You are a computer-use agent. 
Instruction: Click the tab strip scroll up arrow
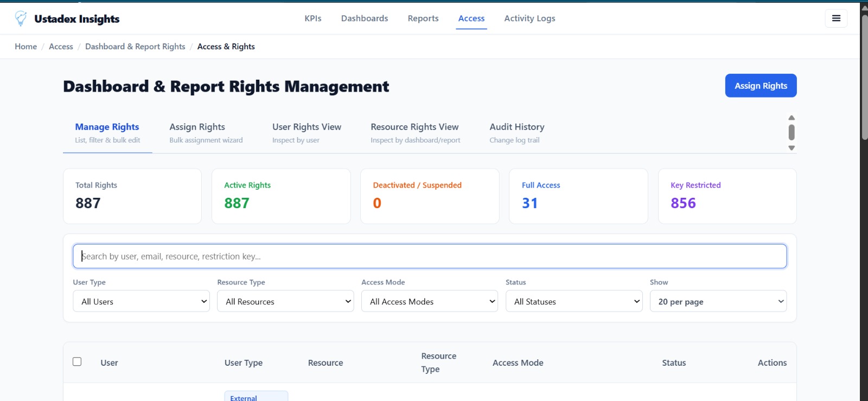792,118
